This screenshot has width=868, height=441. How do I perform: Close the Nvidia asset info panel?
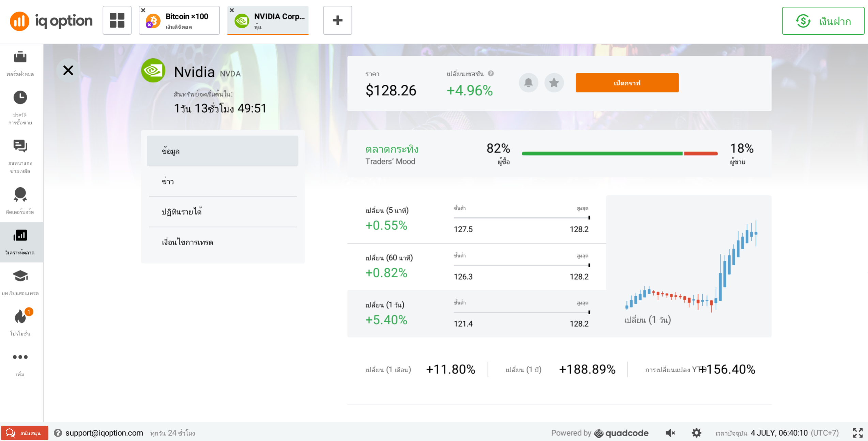(68, 70)
